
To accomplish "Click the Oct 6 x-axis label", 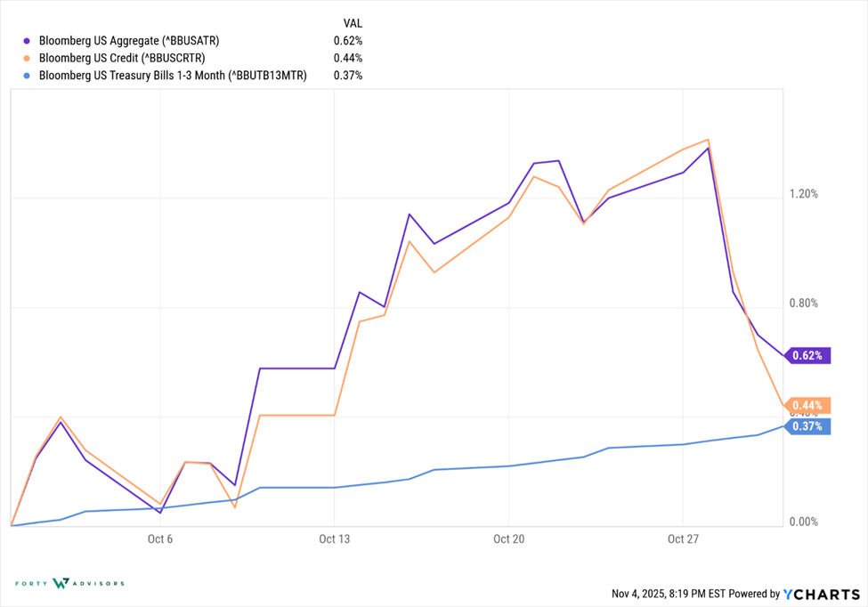I will click(x=160, y=538).
